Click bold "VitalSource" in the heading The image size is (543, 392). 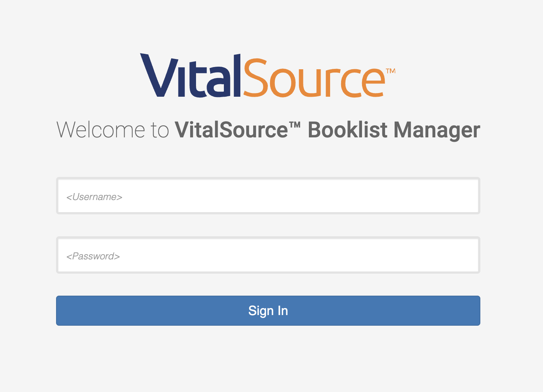(232, 130)
